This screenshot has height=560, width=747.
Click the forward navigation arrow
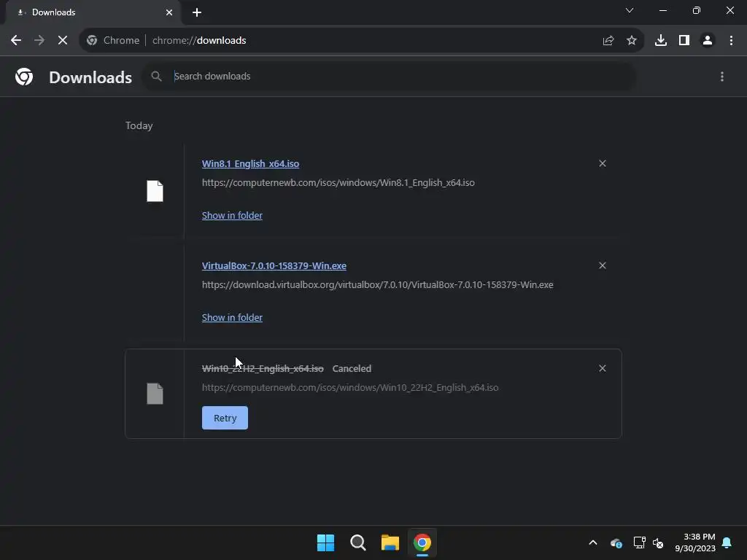click(39, 41)
